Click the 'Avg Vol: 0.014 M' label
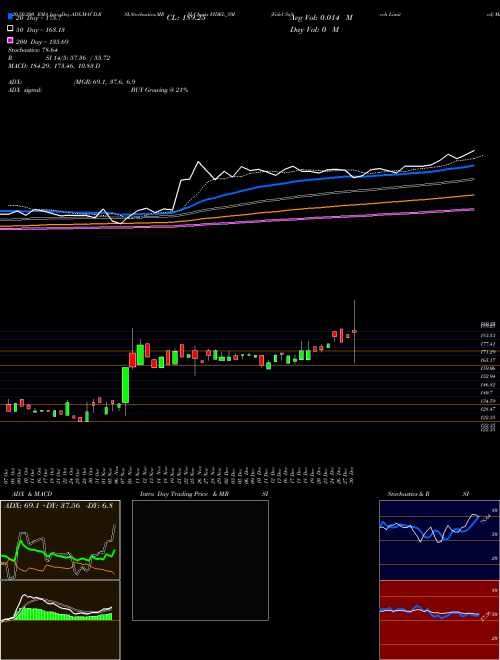This screenshot has width=500, height=660. 321,18
